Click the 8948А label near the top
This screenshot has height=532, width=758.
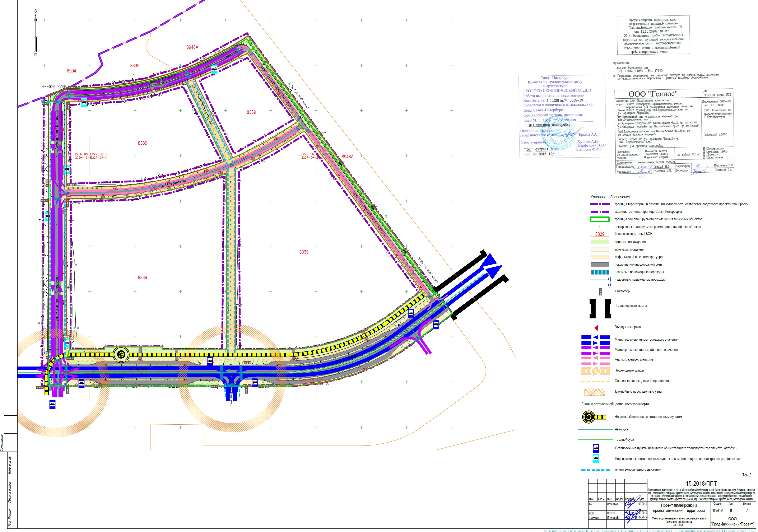click(192, 47)
